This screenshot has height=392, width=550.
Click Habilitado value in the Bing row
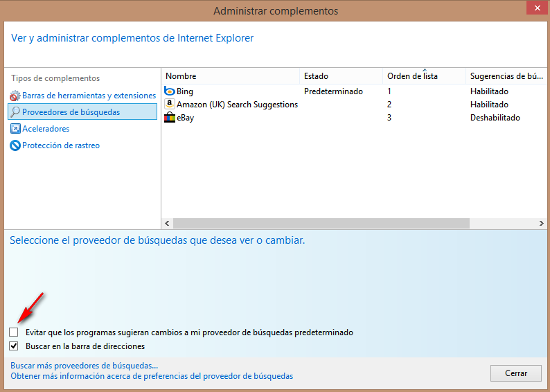[x=489, y=91]
